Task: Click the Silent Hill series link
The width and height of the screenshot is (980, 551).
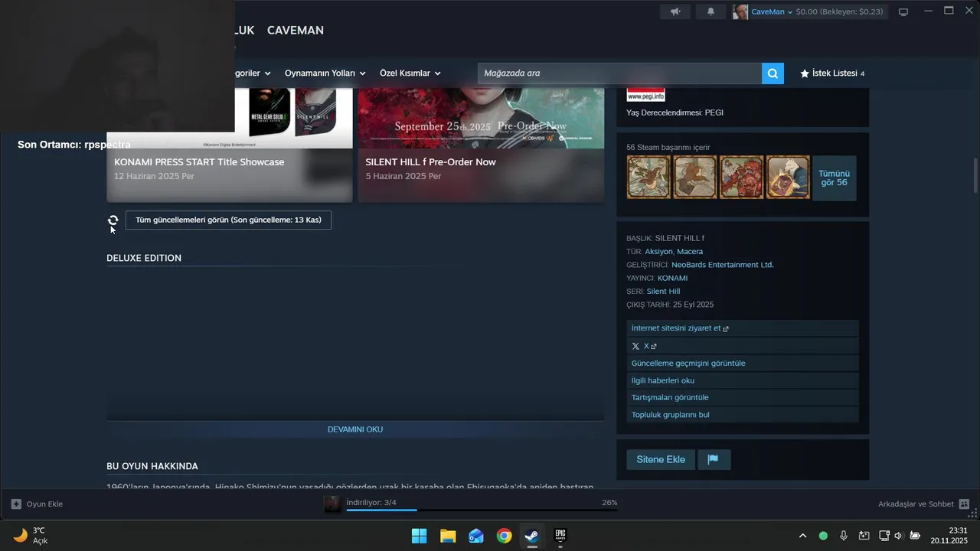Action: pyautogui.click(x=663, y=292)
